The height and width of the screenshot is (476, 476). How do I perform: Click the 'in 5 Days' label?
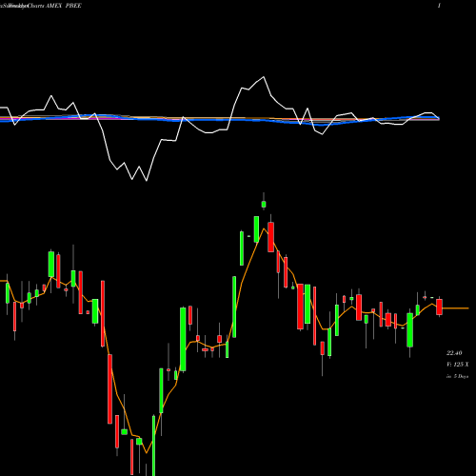(457, 376)
